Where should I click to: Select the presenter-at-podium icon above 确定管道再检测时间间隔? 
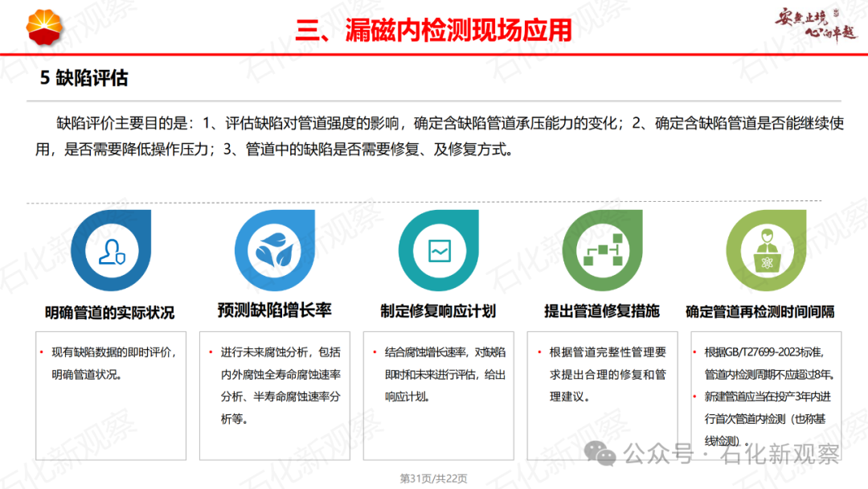pos(766,250)
